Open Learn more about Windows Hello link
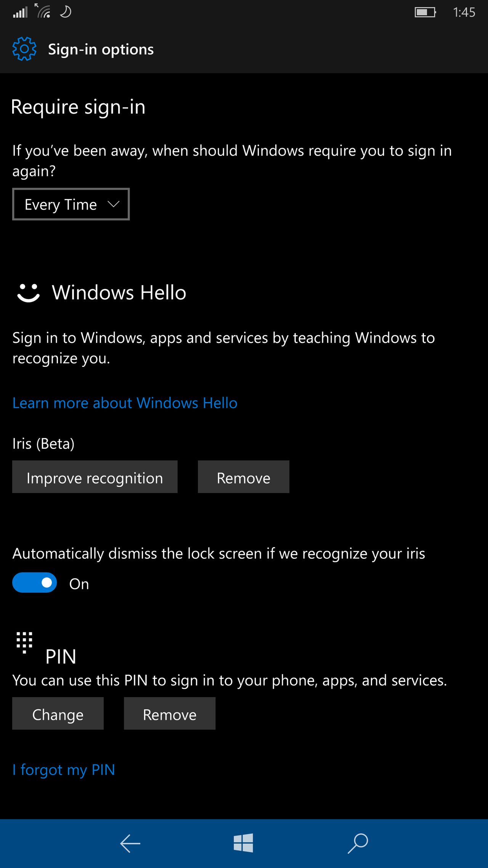 coord(125,403)
